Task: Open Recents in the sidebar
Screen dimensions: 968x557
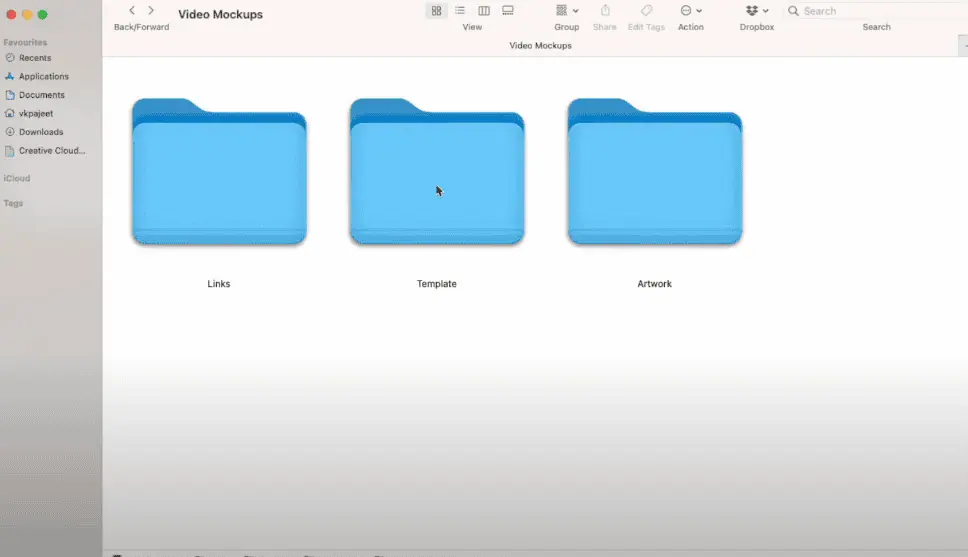Action: (35, 58)
